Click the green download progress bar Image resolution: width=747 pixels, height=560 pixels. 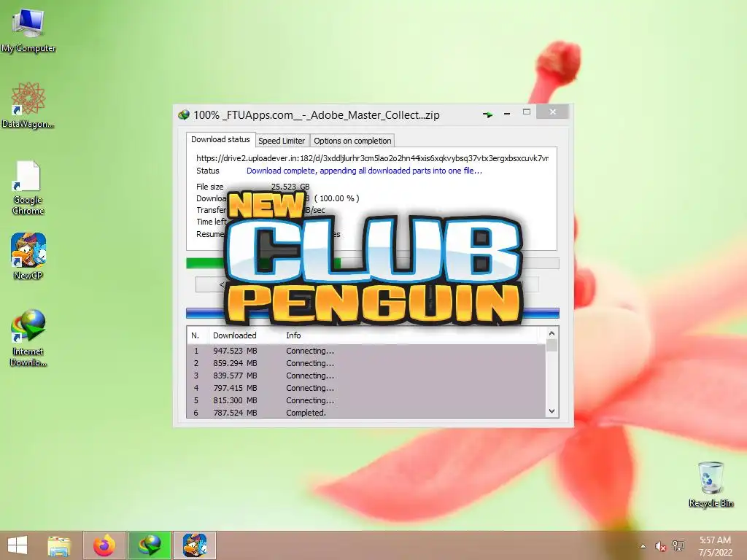click(x=372, y=262)
